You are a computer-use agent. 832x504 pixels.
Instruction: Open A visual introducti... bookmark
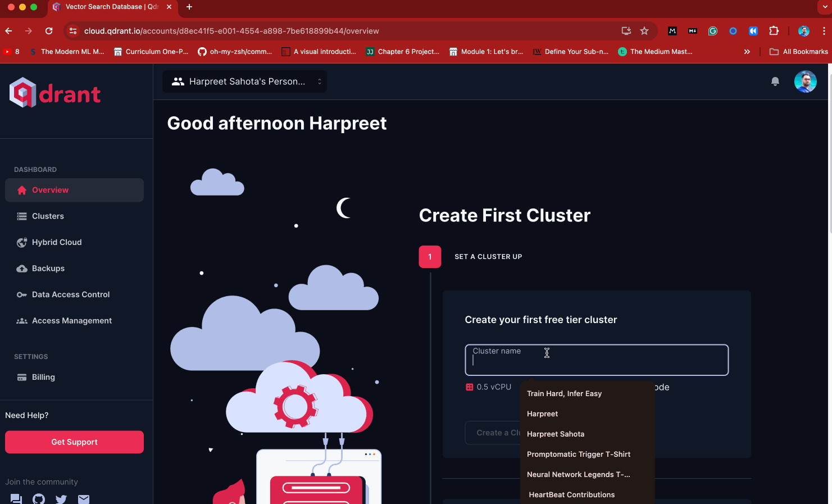pyautogui.click(x=319, y=52)
